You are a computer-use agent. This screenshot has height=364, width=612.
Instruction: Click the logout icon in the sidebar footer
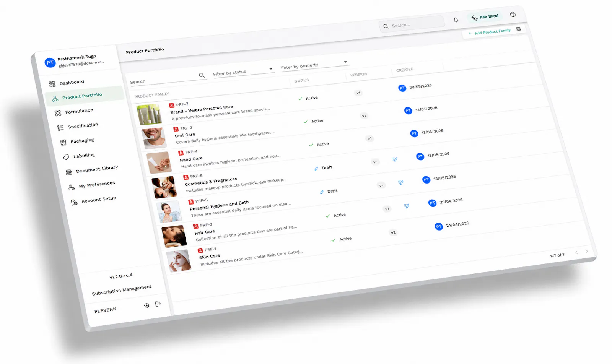[x=158, y=304]
